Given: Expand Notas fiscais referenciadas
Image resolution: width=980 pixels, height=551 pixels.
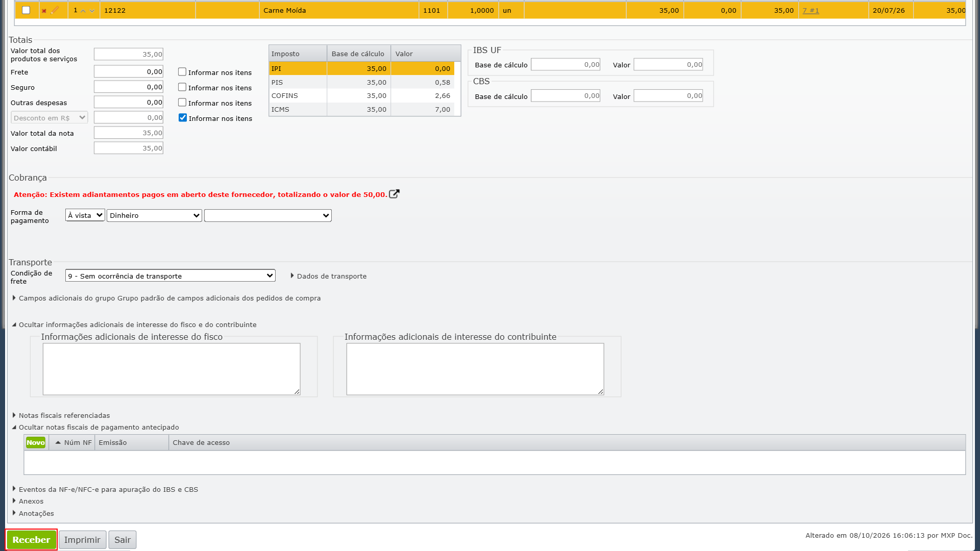Looking at the screenshot, I should pos(61,415).
